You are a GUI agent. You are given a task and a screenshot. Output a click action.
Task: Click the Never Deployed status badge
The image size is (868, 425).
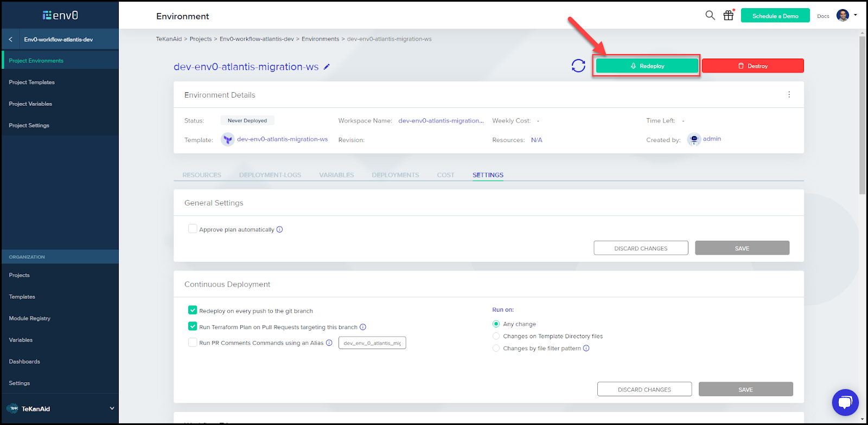pos(247,120)
